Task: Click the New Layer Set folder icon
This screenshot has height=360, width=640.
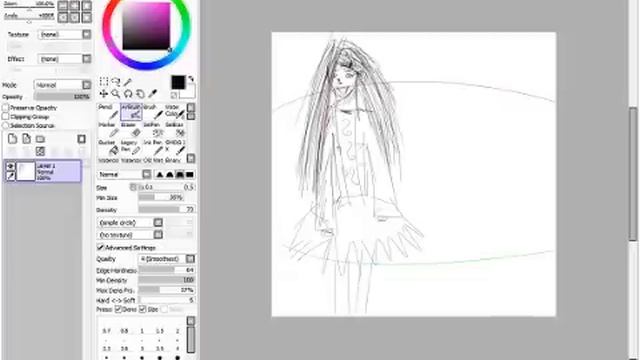Action: 40,139
